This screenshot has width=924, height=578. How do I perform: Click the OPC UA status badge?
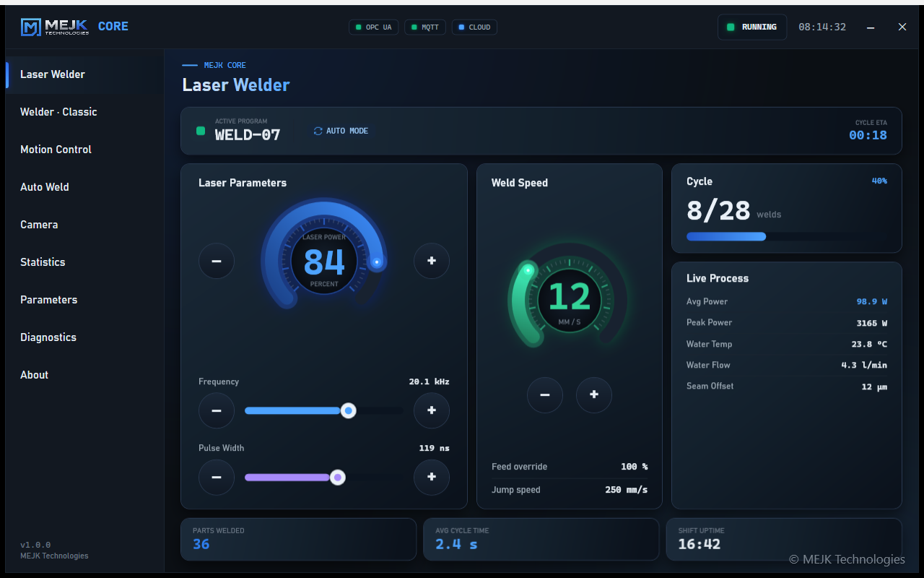(x=374, y=27)
